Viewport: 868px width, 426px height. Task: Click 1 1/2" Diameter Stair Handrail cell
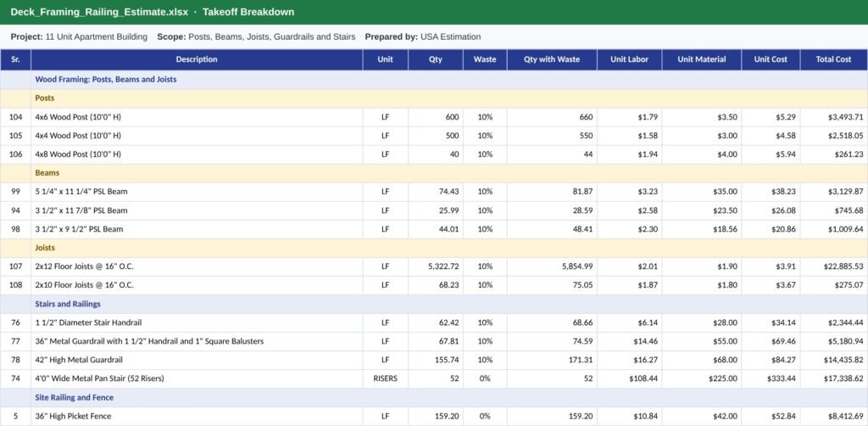point(197,322)
